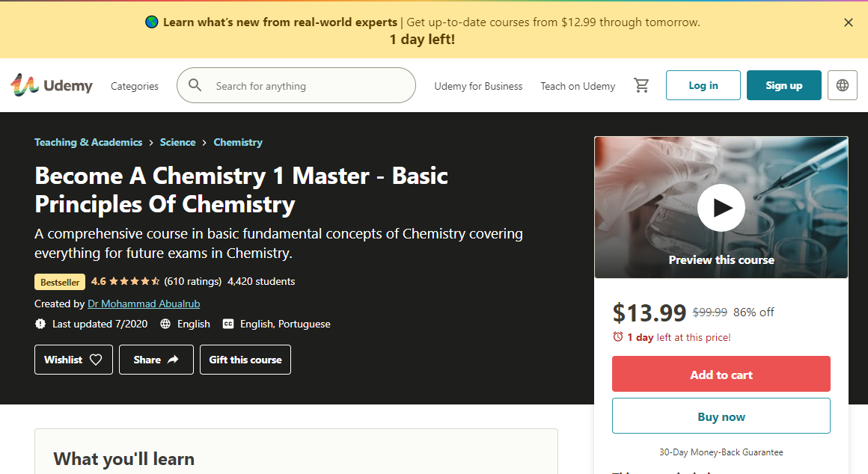The height and width of the screenshot is (474, 868).
Task: Click the Log in button
Action: click(703, 85)
